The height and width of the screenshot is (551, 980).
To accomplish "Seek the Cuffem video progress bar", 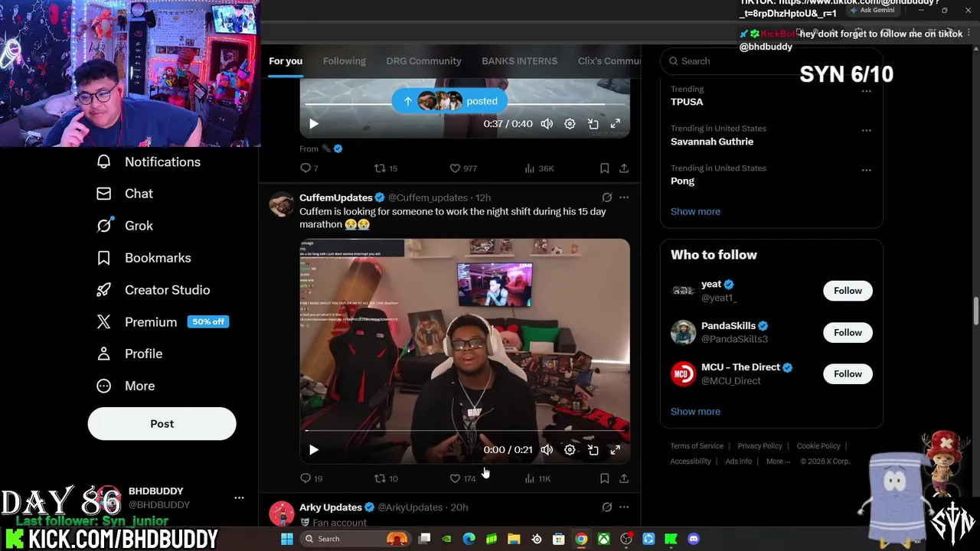I will pyautogui.click(x=465, y=431).
